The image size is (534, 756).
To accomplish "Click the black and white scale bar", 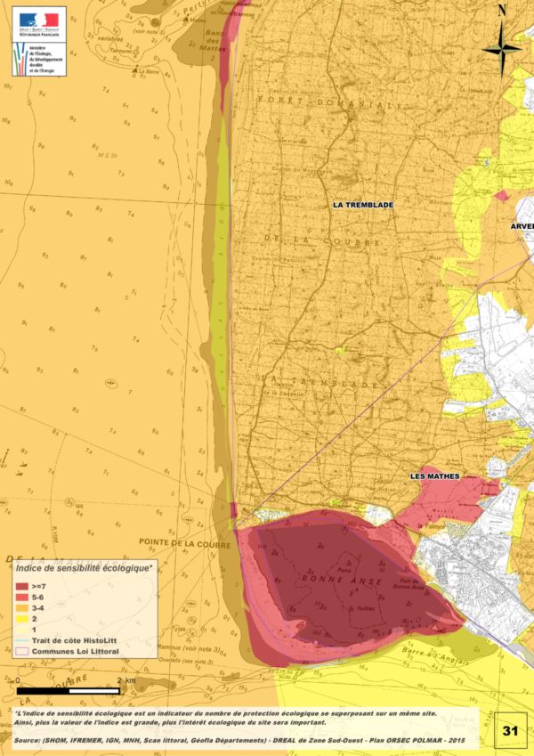I will click(68, 691).
